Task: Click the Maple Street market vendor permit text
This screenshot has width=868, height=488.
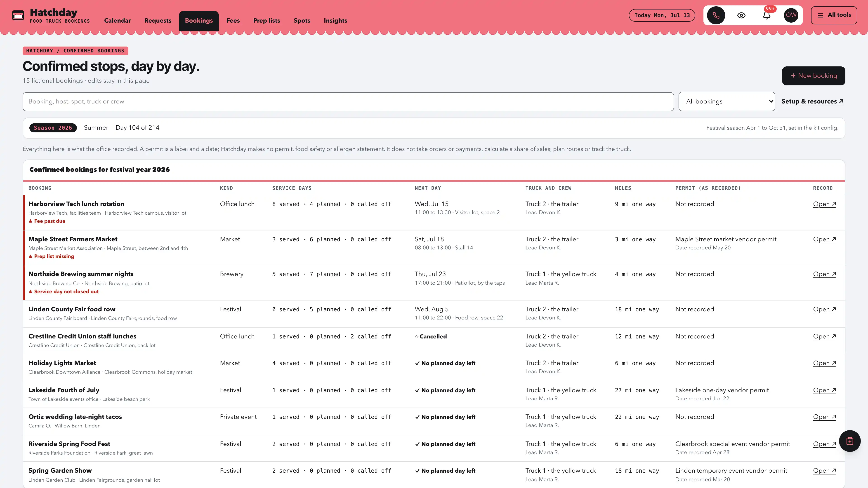Action: coord(726,239)
